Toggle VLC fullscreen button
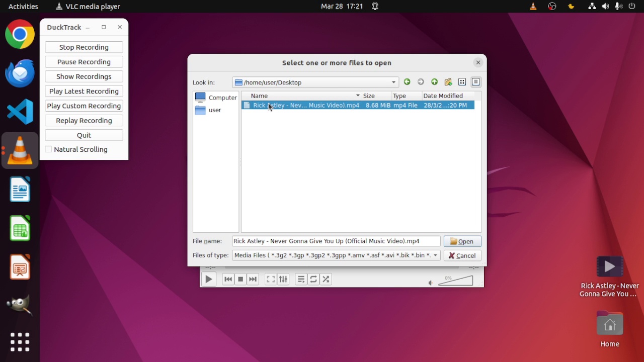This screenshot has width=644, height=362. (x=271, y=279)
